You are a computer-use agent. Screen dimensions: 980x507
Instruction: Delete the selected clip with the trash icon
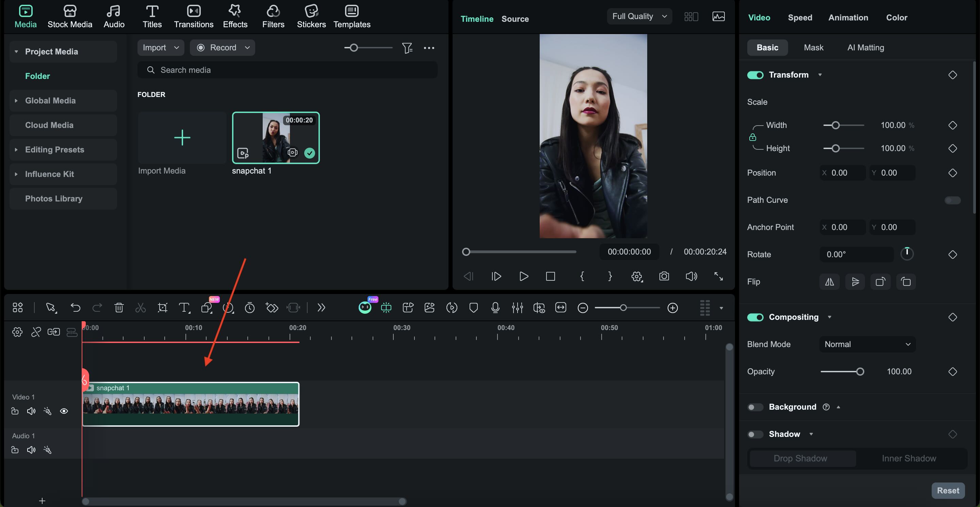click(119, 308)
